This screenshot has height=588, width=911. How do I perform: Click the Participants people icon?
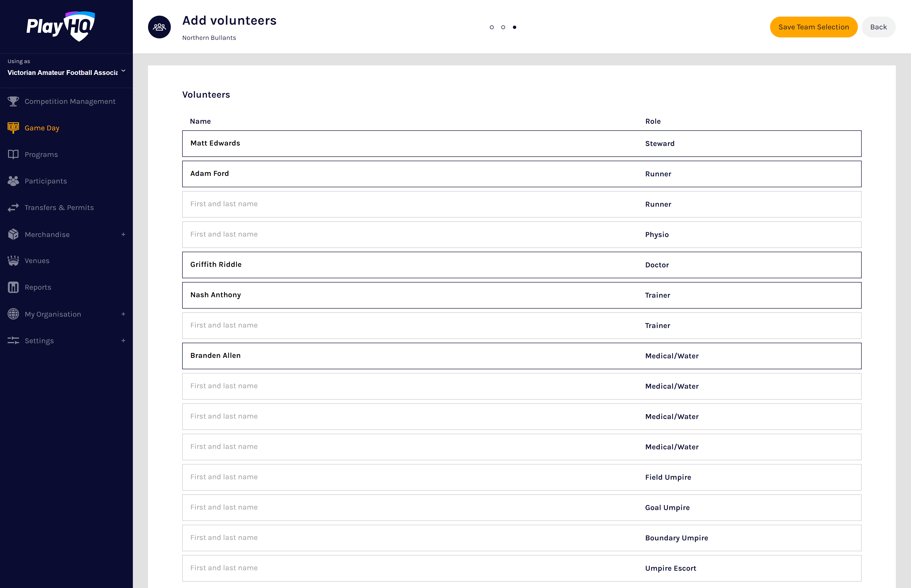(13, 181)
